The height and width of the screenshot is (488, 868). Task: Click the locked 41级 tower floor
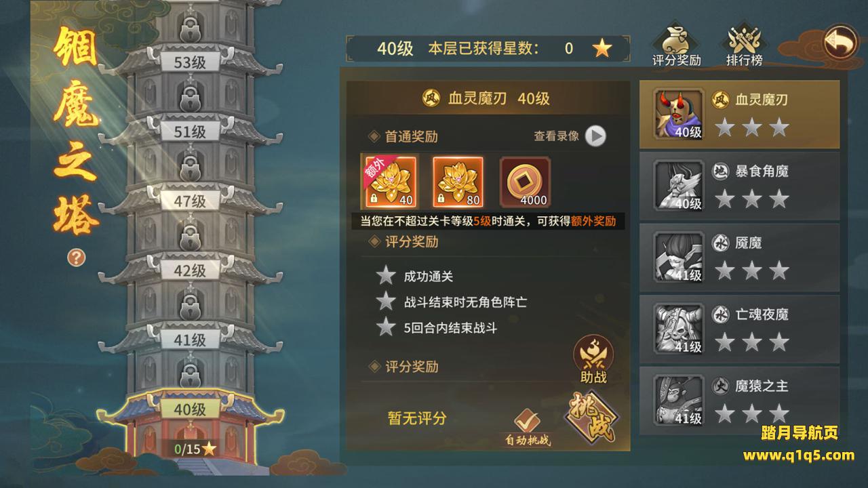click(190, 340)
